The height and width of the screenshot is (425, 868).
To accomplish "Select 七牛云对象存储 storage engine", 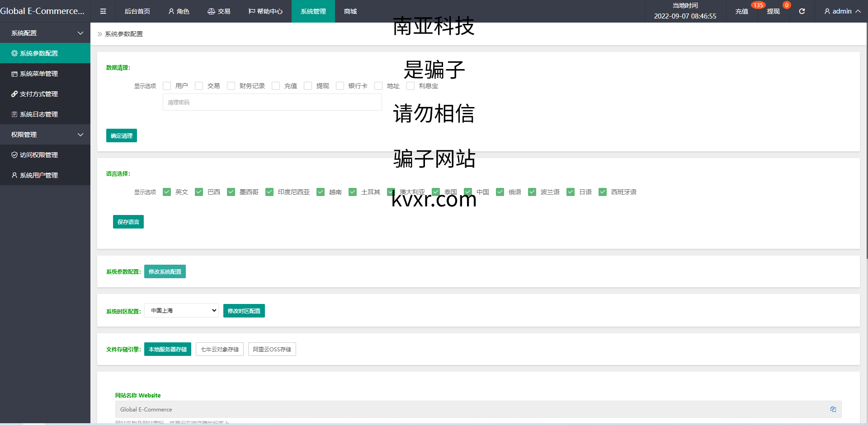I will point(220,349).
